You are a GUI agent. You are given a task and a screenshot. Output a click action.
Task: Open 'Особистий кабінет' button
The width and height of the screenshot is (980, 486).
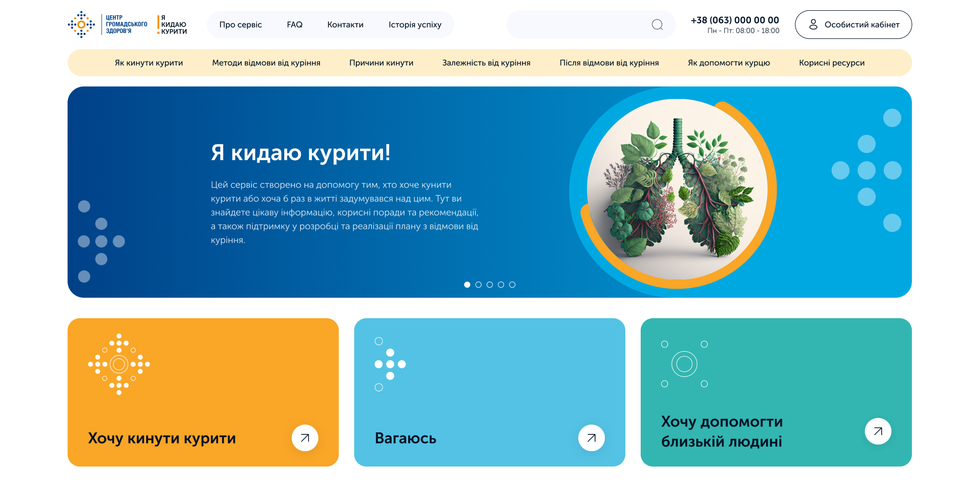pos(853,25)
